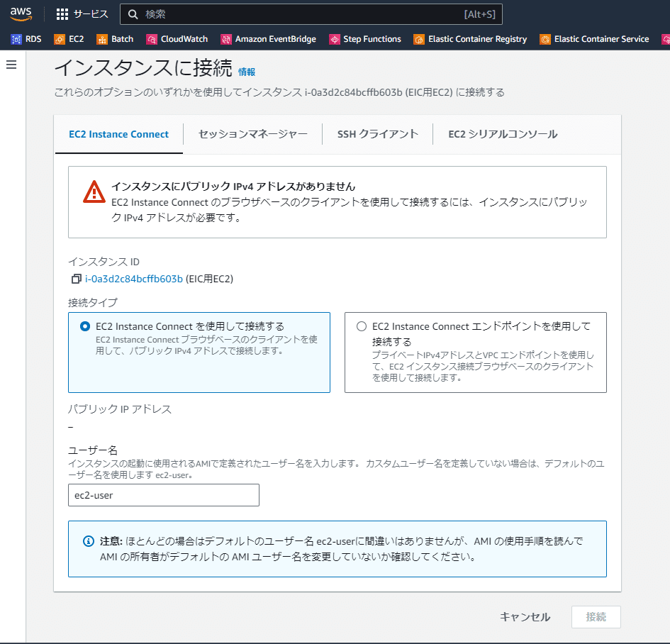The image size is (670, 644).
Task: Open the EC2 shortcut in favorites bar
Action: point(69,39)
